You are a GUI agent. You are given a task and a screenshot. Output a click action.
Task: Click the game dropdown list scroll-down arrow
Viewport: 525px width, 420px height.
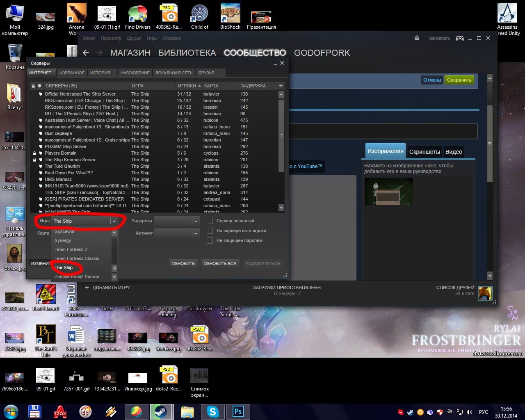tap(114, 277)
